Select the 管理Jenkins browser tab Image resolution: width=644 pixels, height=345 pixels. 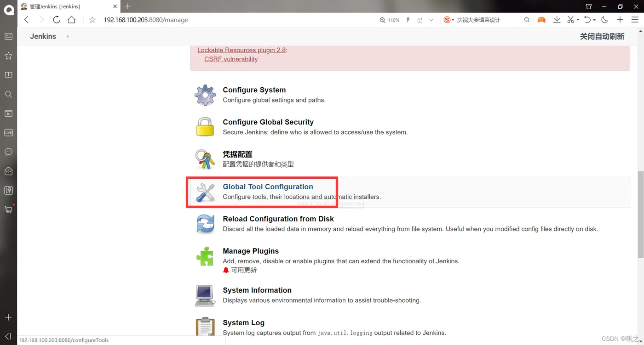pyautogui.click(x=69, y=6)
